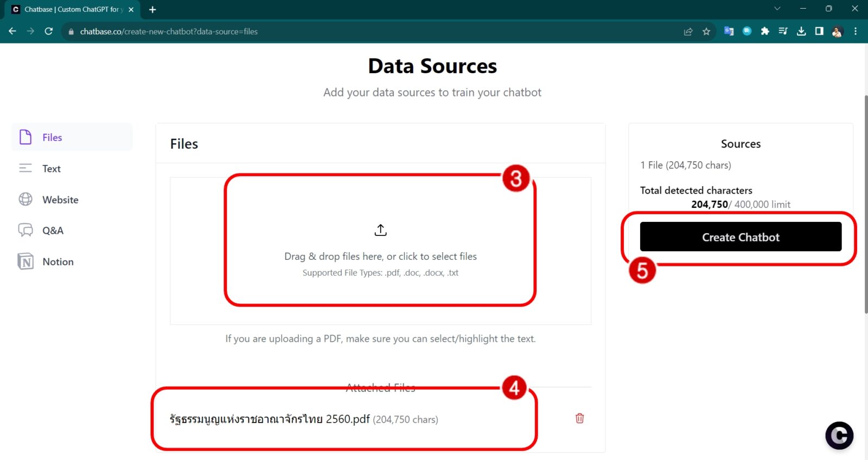Bookmark this page with the star icon

point(706,31)
